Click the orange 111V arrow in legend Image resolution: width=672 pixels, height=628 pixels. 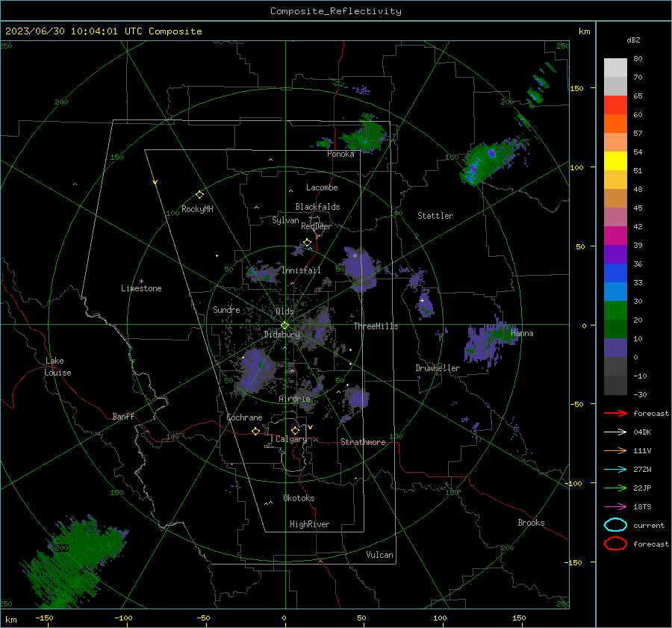[x=615, y=450]
